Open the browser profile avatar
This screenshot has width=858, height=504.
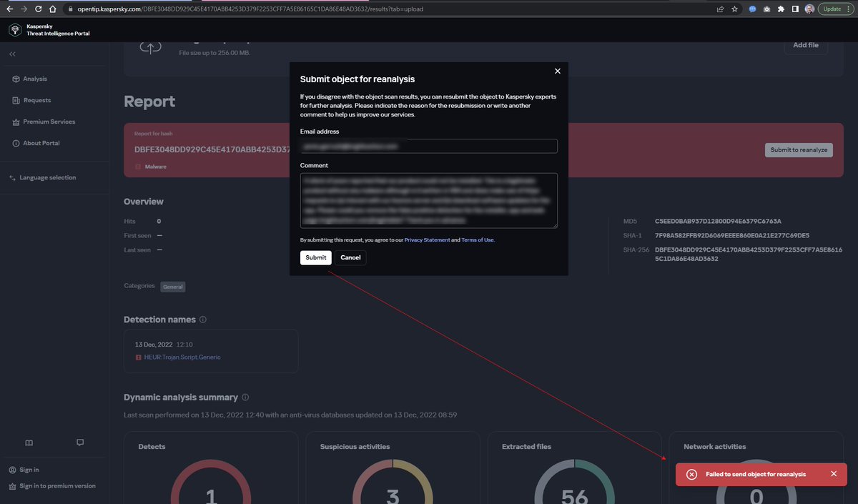pos(809,9)
